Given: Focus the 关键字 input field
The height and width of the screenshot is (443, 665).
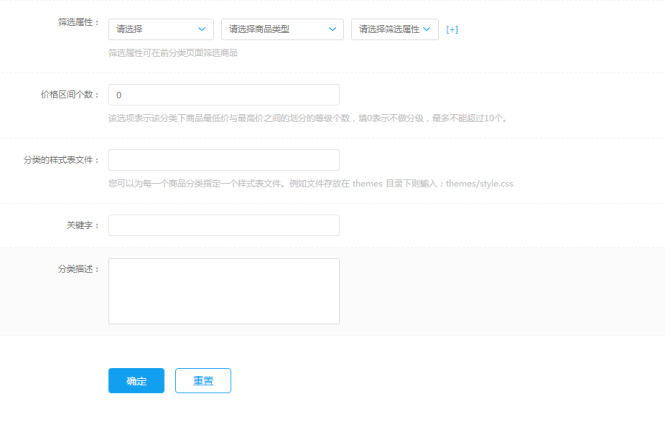Looking at the screenshot, I should [x=224, y=225].
